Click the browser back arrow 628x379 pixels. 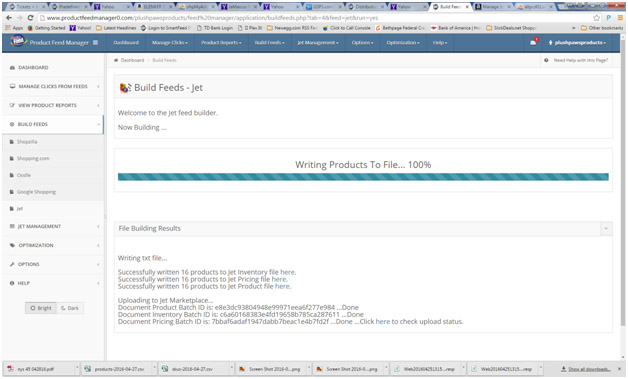pyautogui.click(x=9, y=18)
